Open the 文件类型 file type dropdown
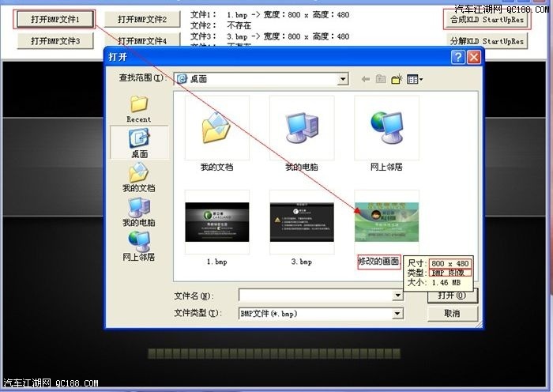 click(397, 314)
